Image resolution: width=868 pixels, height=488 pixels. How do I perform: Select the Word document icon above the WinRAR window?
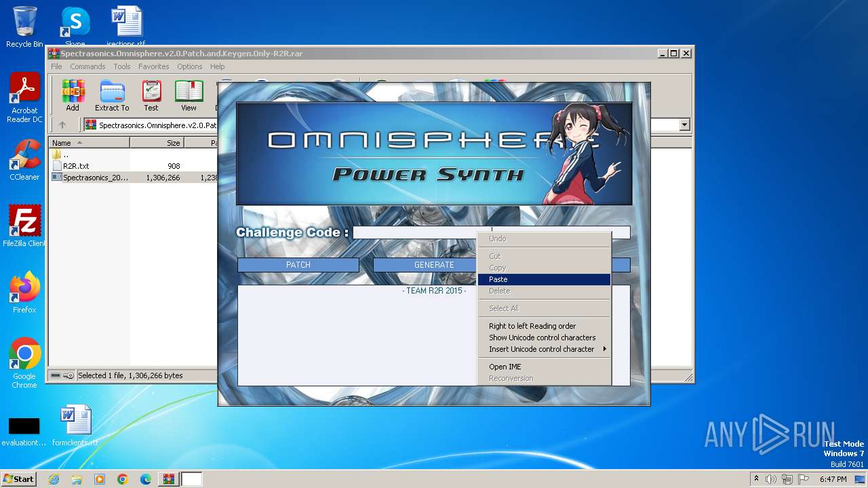click(x=126, y=26)
